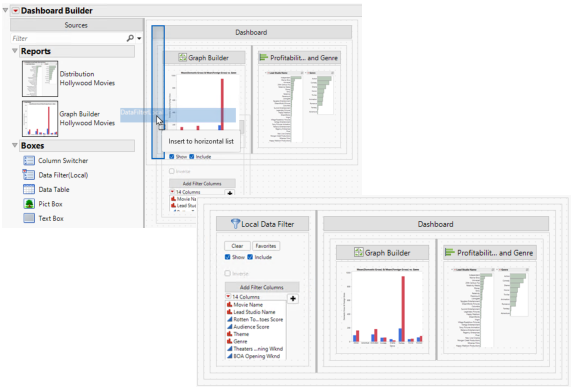The height and width of the screenshot is (389, 574).
Task: Click the plus button in Dashboard Builder window
Action: pyautogui.click(x=230, y=193)
